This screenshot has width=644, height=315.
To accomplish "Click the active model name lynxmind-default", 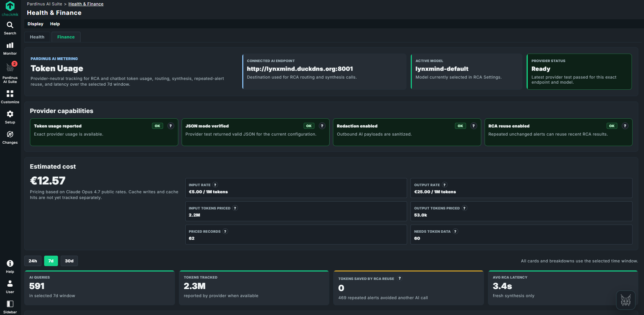I will click(x=442, y=69).
